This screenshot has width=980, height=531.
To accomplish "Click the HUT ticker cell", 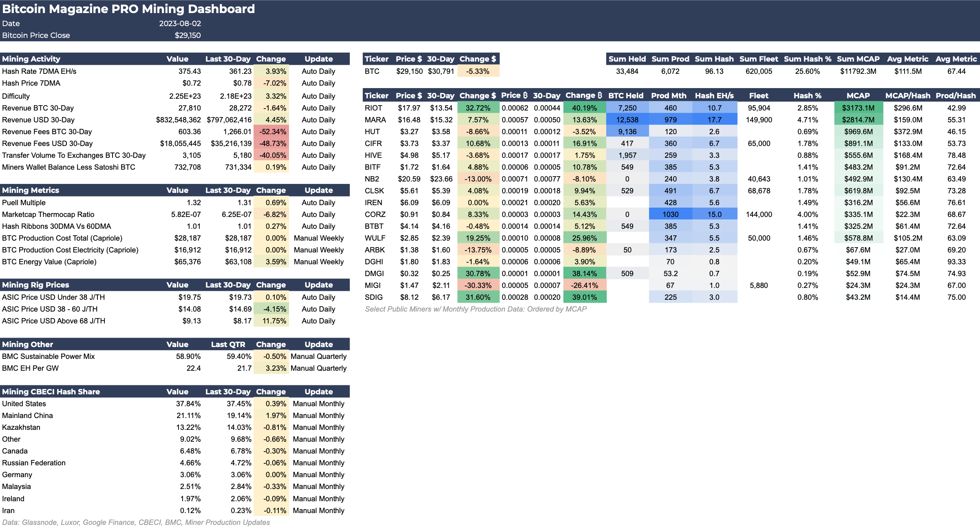I will (372, 132).
